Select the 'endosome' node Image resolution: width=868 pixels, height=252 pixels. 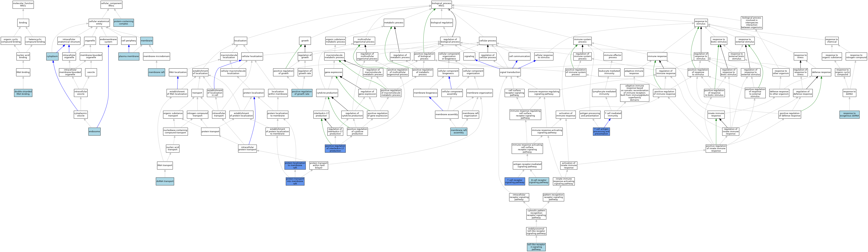94,131
